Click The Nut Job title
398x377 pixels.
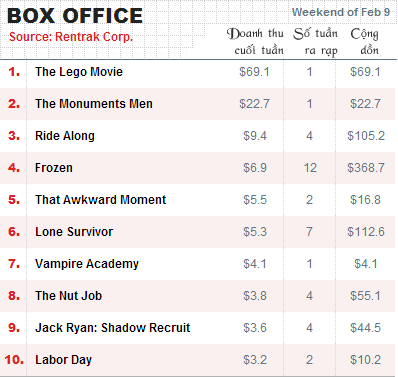(x=68, y=296)
